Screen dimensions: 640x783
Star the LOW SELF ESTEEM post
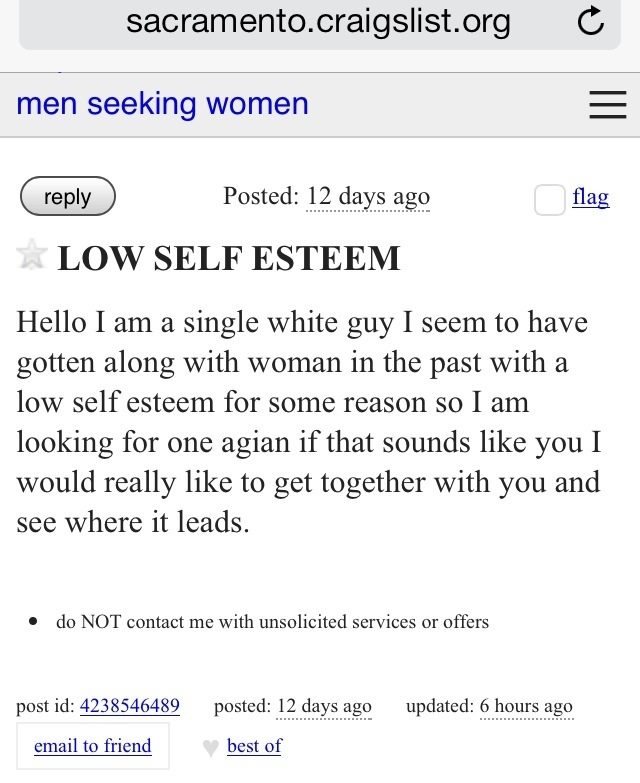tap(32, 254)
